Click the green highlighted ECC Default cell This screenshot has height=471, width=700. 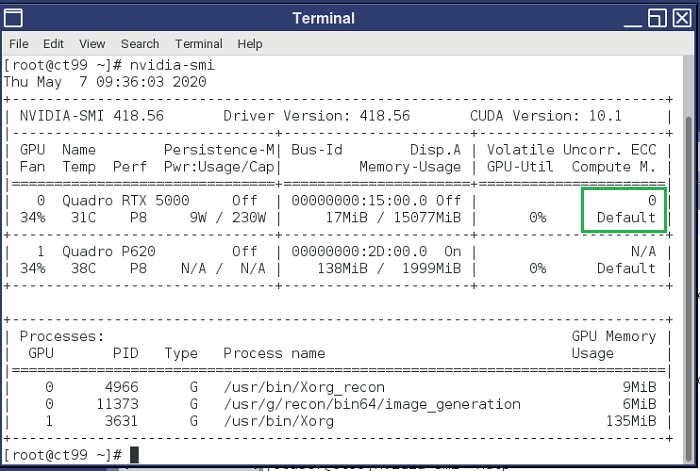pyautogui.click(x=623, y=209)
